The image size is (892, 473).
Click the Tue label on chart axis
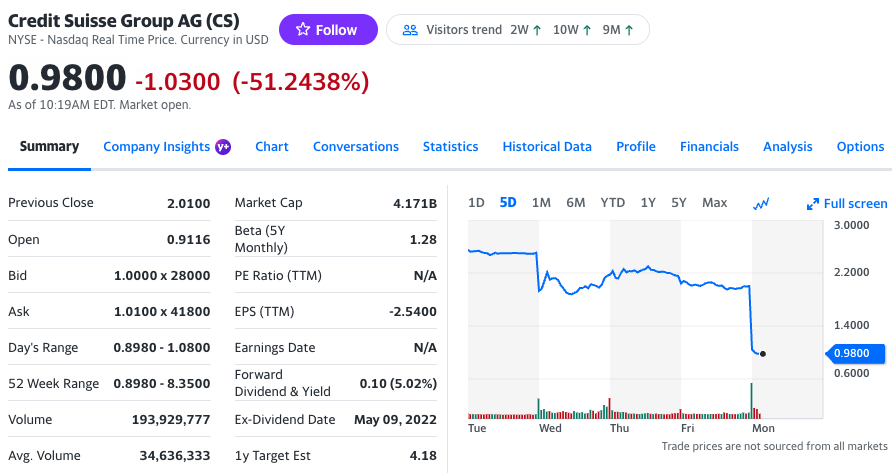[x=477, y=428]
